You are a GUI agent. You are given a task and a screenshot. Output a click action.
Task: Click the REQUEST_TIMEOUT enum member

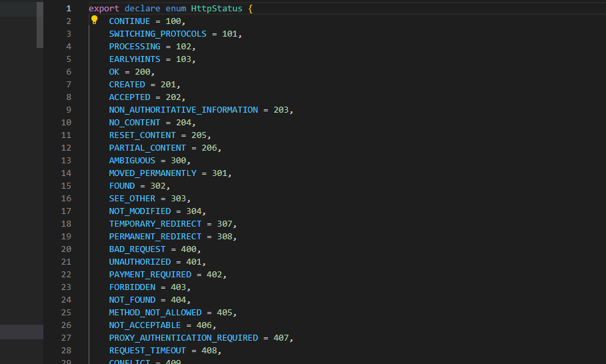click(x=147, y=351)
